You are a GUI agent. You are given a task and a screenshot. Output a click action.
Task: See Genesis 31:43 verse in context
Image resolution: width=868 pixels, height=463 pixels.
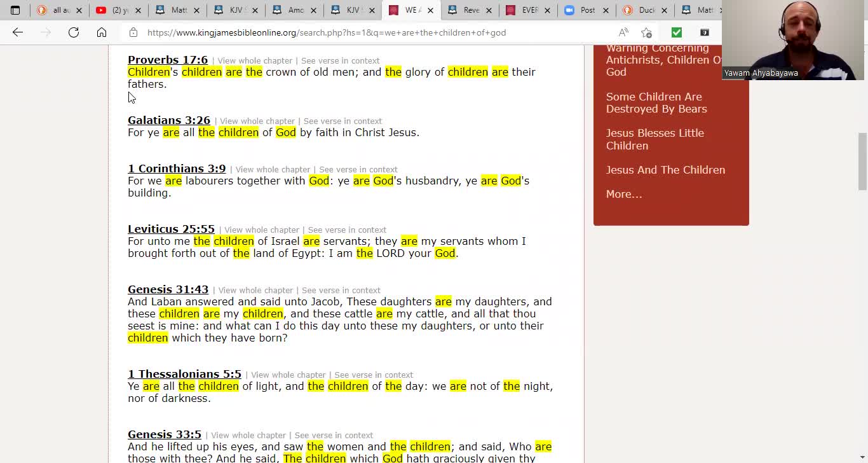[341, 291]
